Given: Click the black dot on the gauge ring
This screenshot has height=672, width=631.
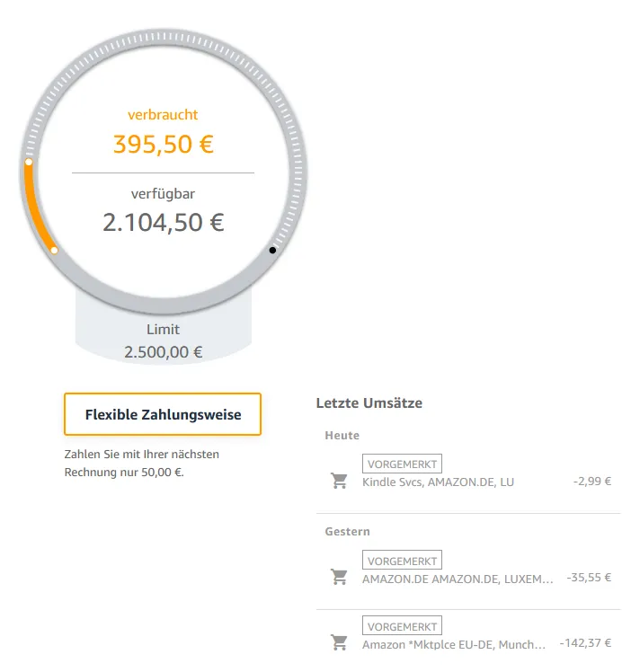Looking at the screenshot, I should 272,250.
